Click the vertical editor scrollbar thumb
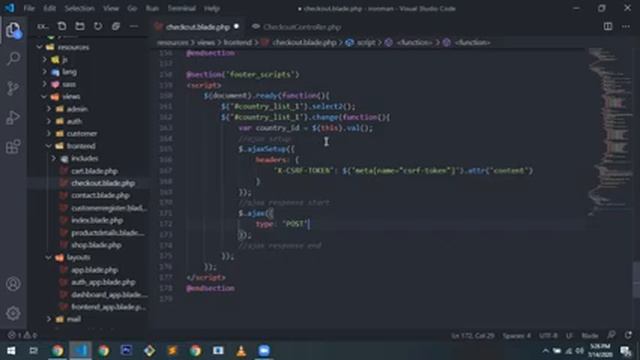The image size is (640, 360). pyautogui.click(x=636, y=280)
